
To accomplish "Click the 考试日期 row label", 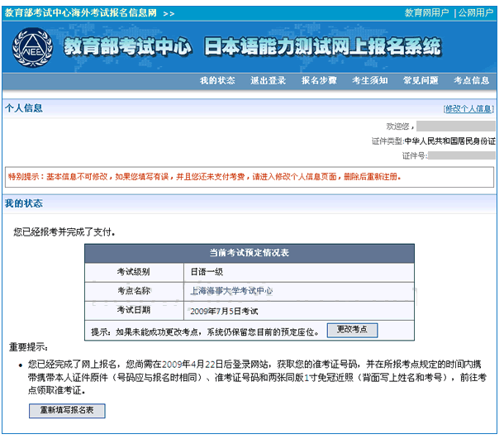I will coord(133,310).
